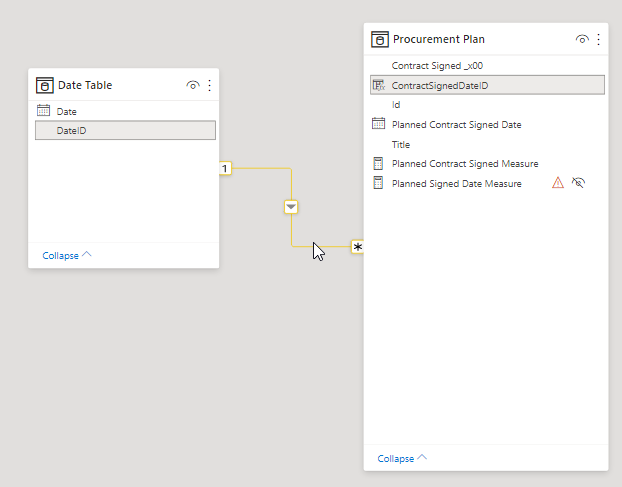Open Procurement Plan more options menu

[599, 39]
